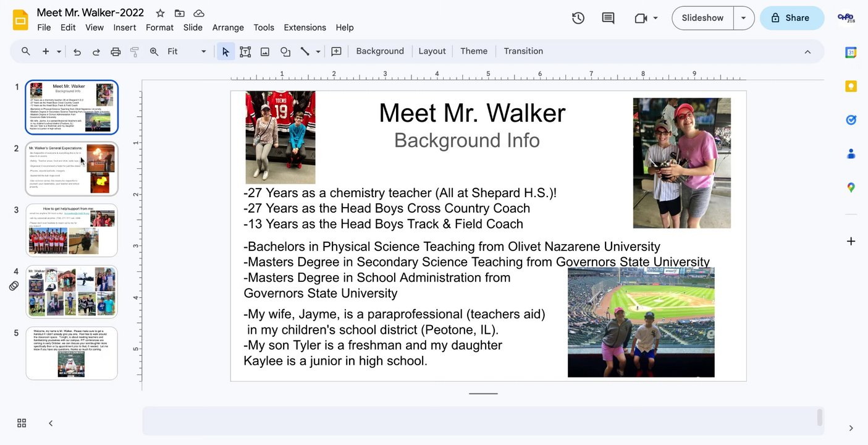Open the Transition panel
This screenshot has height=445, width=868.
523,51
